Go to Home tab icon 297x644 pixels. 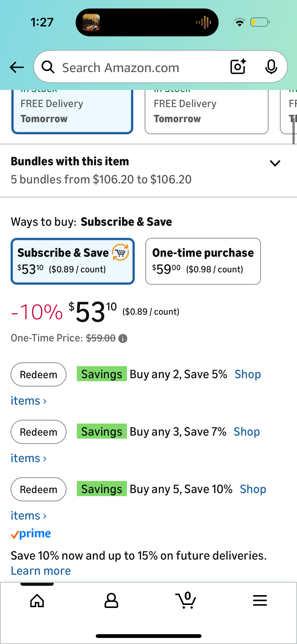point(37,601)
